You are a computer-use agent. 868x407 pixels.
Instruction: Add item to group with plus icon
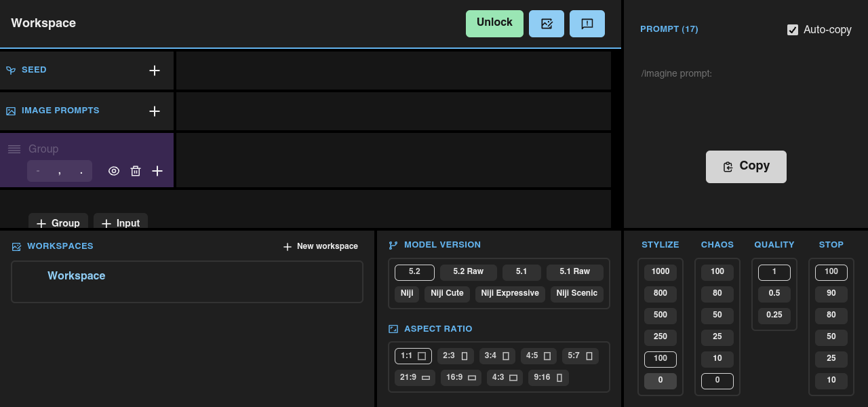(x=157, y=171)
